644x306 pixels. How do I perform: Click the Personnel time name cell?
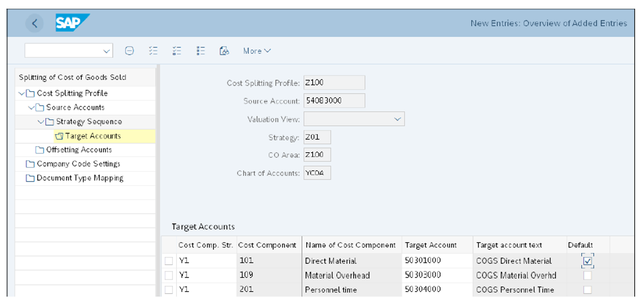[x=352, y=290]
